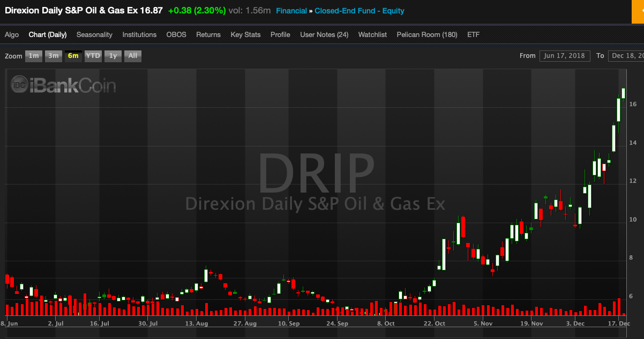Click the 24. Sep axis label
The image size is (644, 339).
coord(338,324)
